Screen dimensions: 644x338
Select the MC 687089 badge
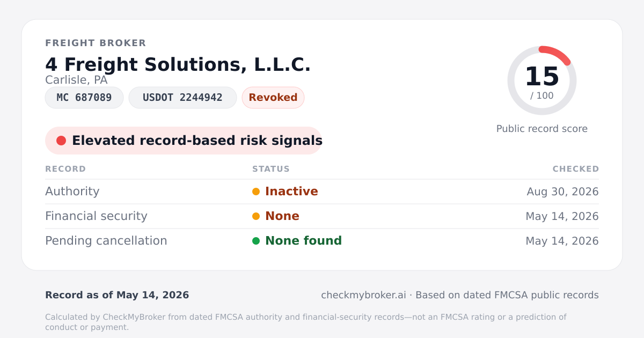[84, 98]
